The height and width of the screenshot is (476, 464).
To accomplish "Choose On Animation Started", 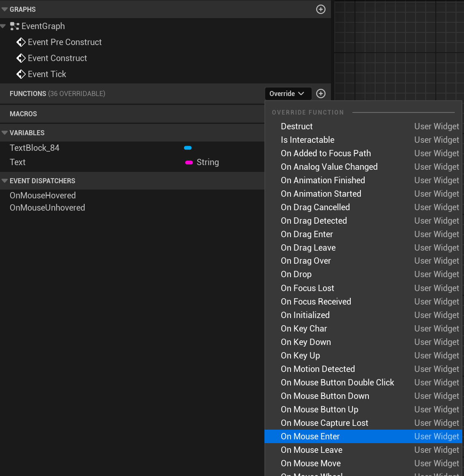I will point(363,194).
